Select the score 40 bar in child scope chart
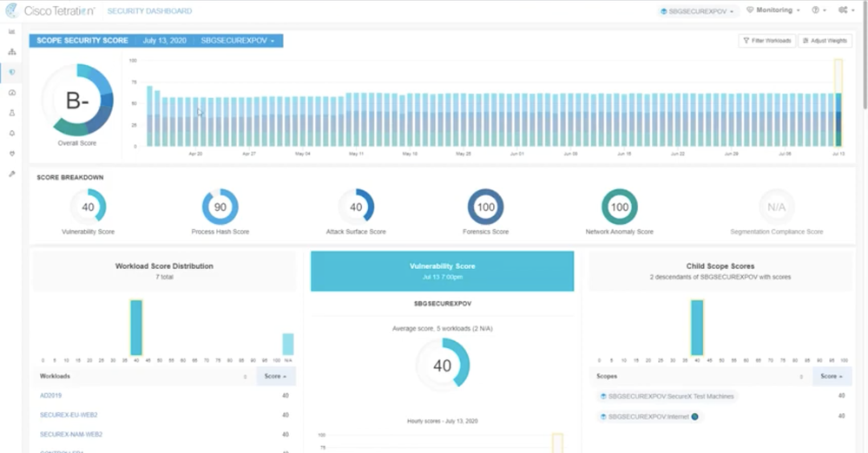This screenshot has height=453, width=868. [697, 327]
